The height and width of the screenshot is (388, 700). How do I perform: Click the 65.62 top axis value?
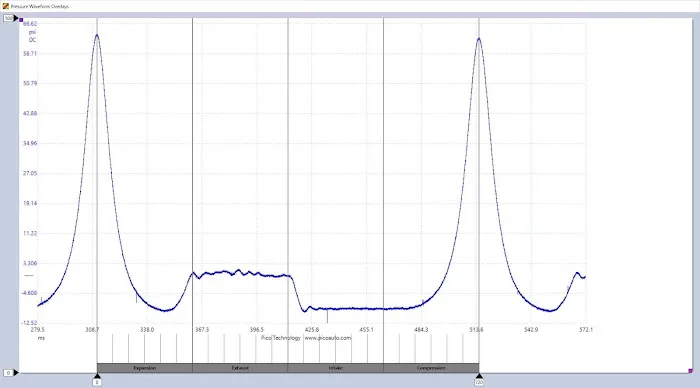click(x=30, y=24)
